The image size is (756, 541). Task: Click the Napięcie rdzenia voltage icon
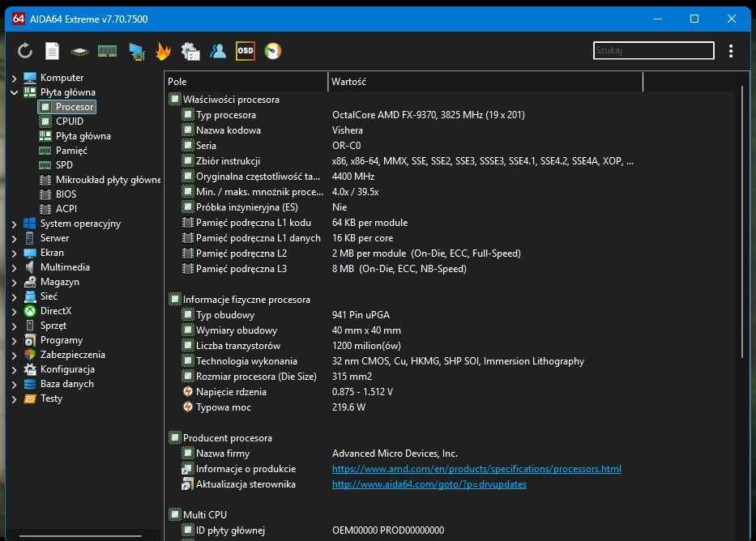tap(188, 392)
